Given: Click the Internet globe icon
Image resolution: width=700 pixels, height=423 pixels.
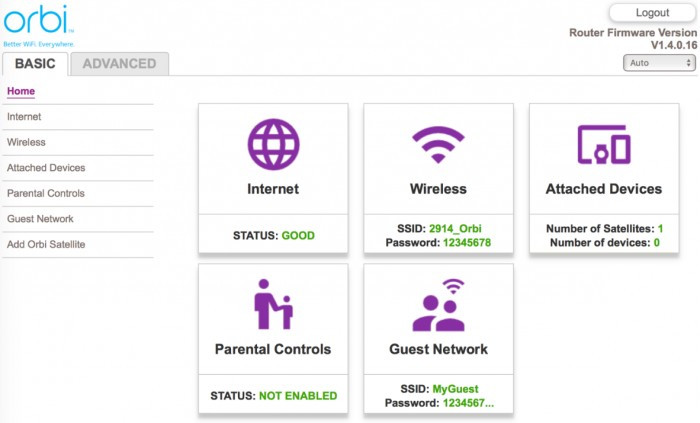Looking at the screenshot, I should click(273, 144).
